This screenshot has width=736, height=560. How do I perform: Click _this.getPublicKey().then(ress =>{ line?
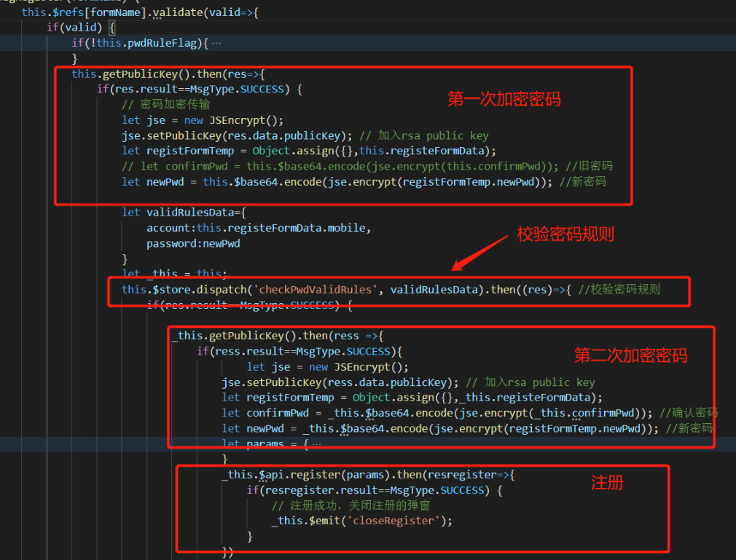(278, 336)
